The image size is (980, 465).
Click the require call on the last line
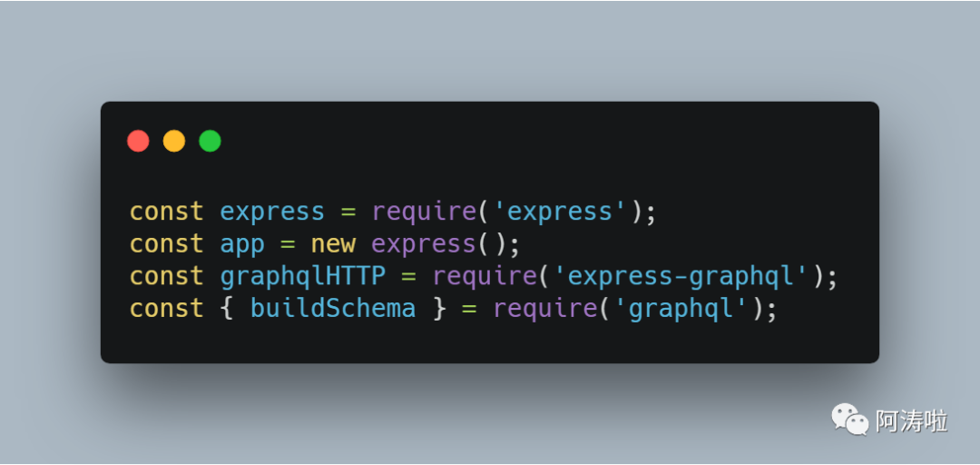click(x=545, y=309)
